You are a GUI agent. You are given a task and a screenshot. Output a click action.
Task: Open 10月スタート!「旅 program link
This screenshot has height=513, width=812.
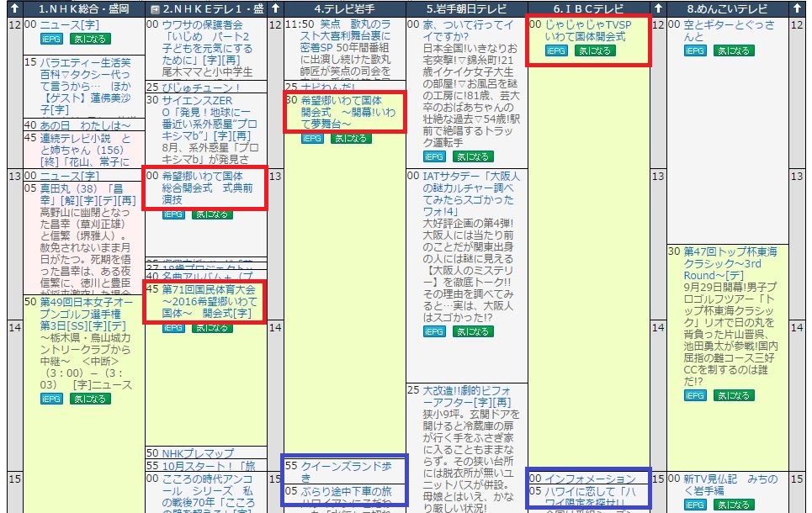209,466
